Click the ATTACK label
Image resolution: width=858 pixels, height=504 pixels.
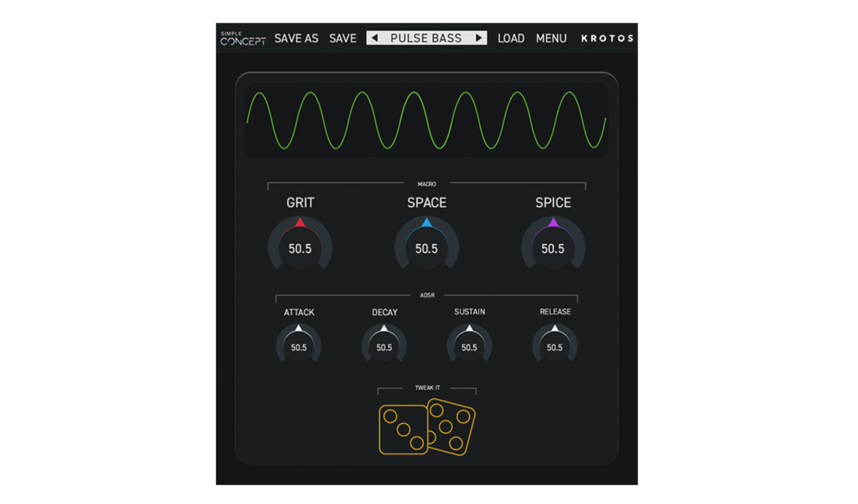pyautogui.click(x=299, y=312)
